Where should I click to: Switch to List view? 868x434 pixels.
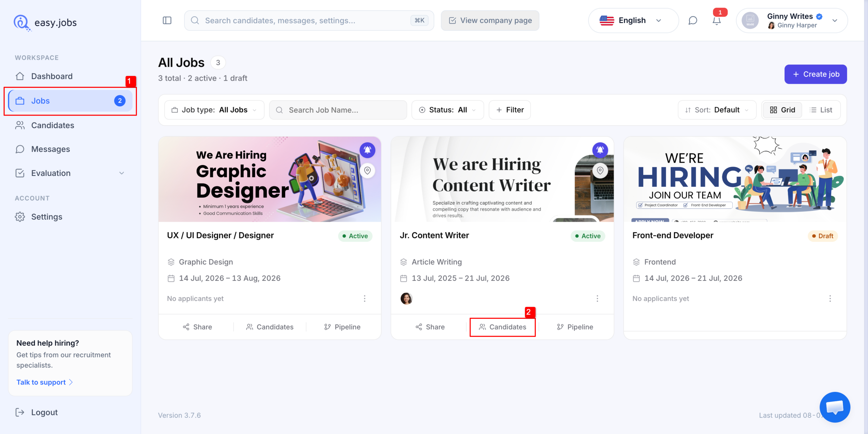(821, 110)
